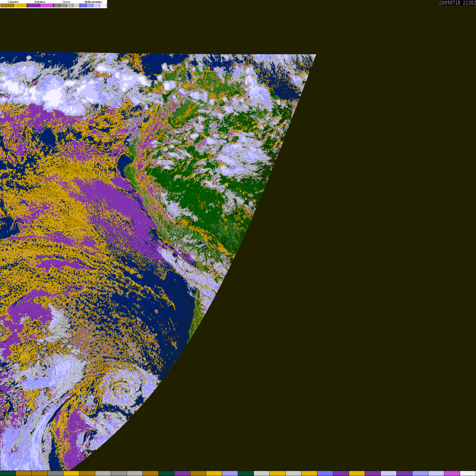Click the medium blue swatch in the bottom strip
476x476 pixels.
point(325,473)
